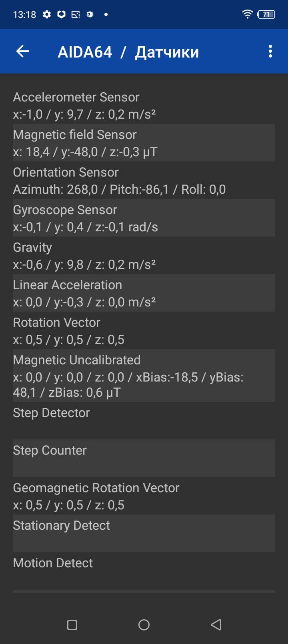Open the three-dot overflow menu
This screenshot has height=644, width=288.
point(270,52)
